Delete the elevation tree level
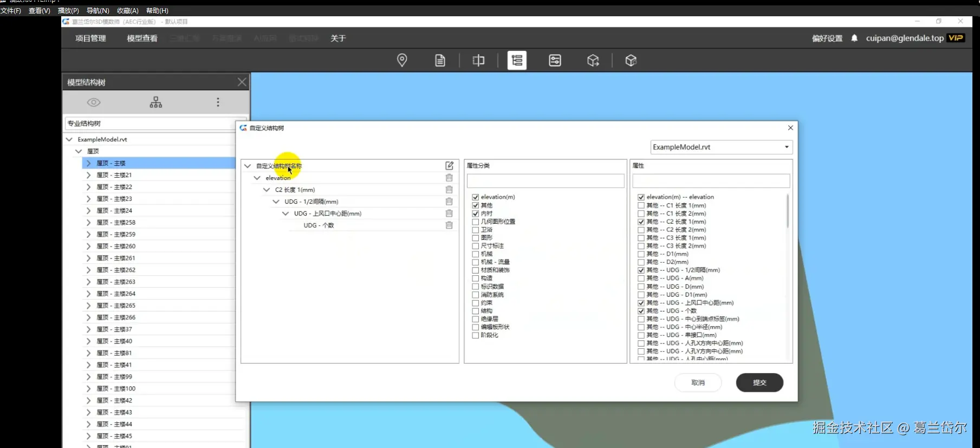980x448 pixels. coord(449,178)
